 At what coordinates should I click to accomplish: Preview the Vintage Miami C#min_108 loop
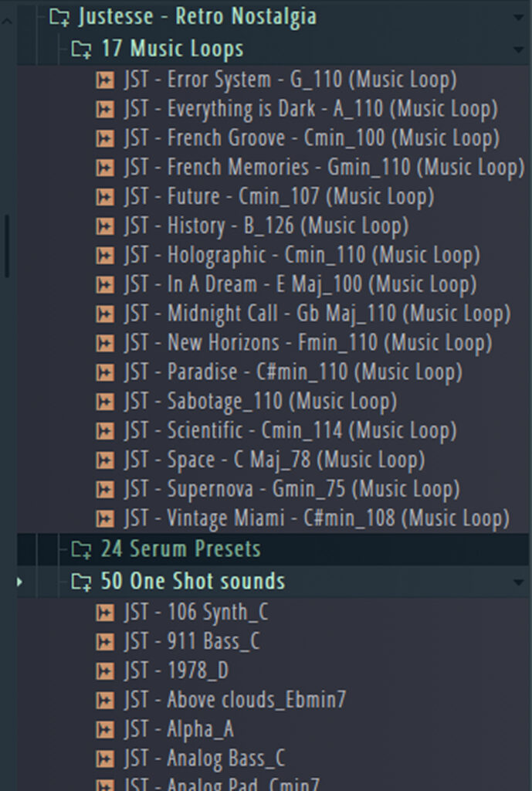click(317, 518)
